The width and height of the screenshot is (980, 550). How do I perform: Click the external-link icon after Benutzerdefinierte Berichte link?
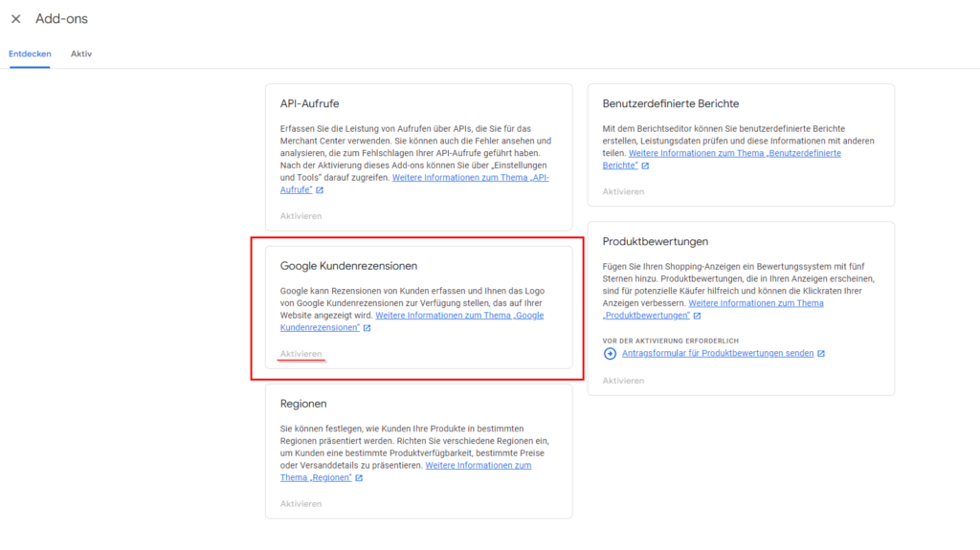click(x=645, y=165)
